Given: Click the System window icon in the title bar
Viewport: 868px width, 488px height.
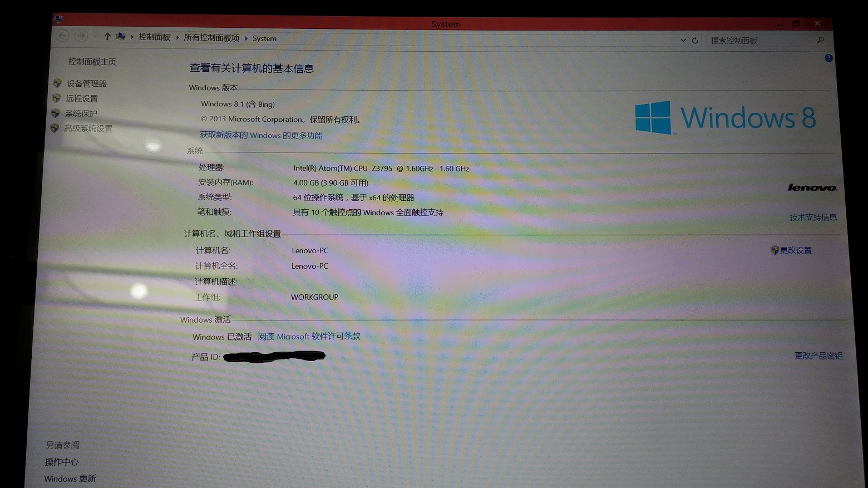Looking at the screenshot, I should click(58, 19).
